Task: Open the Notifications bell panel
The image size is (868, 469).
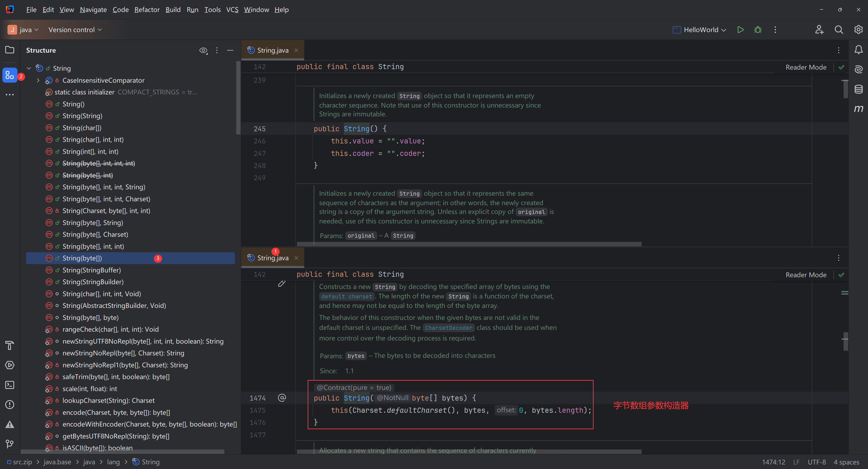Action: pyautogui.click(x=858, y=50)
